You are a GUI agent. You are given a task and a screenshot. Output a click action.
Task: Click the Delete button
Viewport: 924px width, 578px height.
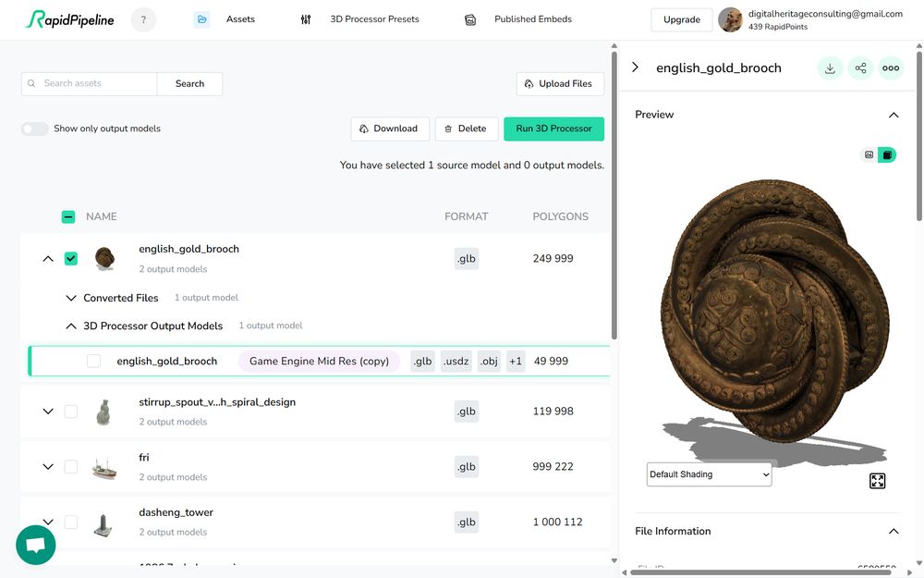click(x=466, y=129)
